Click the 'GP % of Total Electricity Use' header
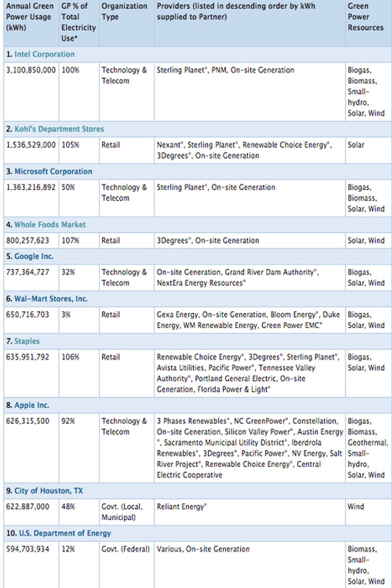The width and height of the screenshot is (392, 588). (x=79, y=22)
